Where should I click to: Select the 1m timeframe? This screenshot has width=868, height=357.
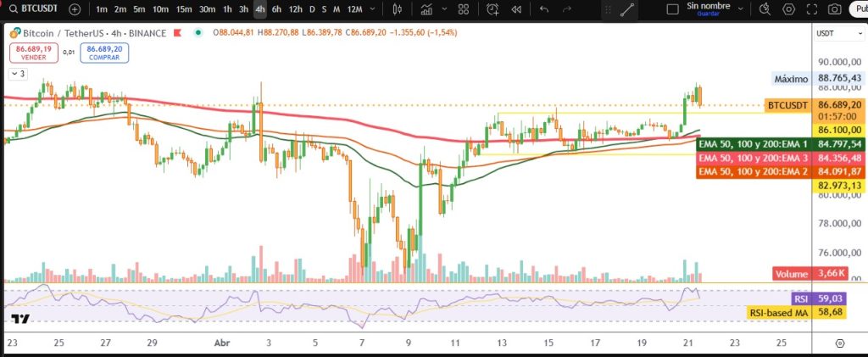coord(102,9)
